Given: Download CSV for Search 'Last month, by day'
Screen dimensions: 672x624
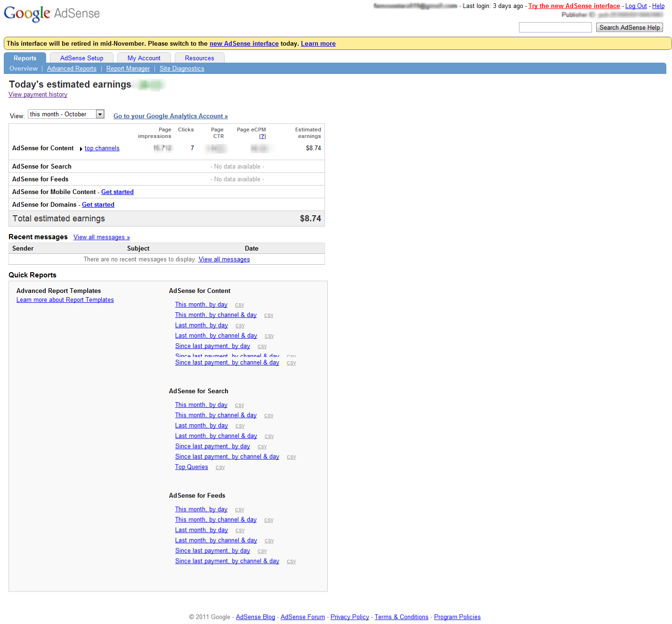Looking at the screenshot, I should point(240,426).
